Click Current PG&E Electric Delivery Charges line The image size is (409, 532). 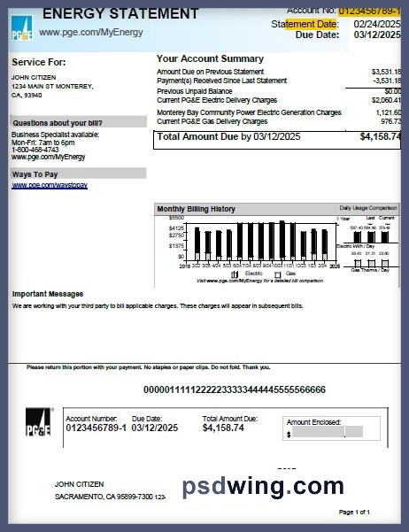coord(217,100)
